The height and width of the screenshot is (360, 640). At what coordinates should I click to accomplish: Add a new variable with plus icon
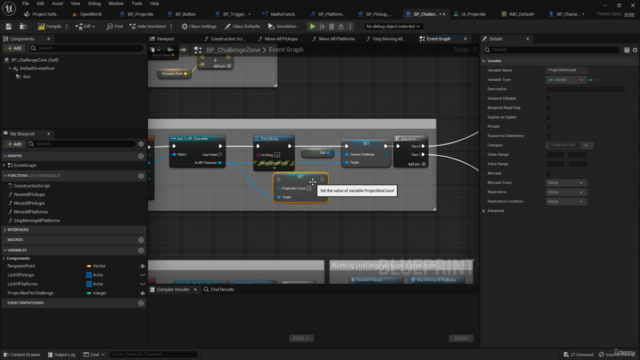click(x=141, y=250)
